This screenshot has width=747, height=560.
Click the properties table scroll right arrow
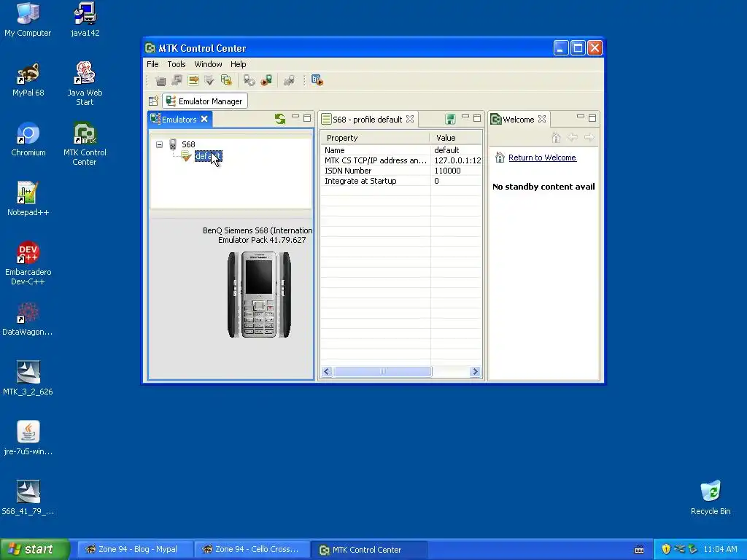tap(475, 371)
